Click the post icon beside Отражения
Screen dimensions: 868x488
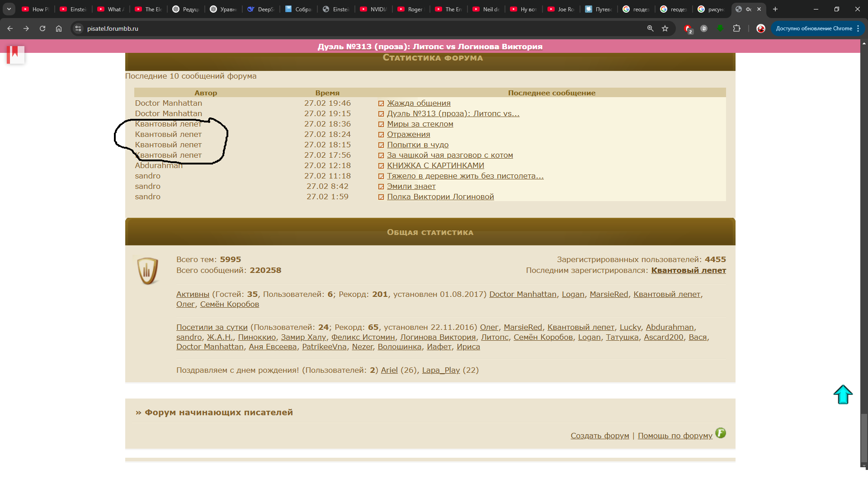point(381,135)
